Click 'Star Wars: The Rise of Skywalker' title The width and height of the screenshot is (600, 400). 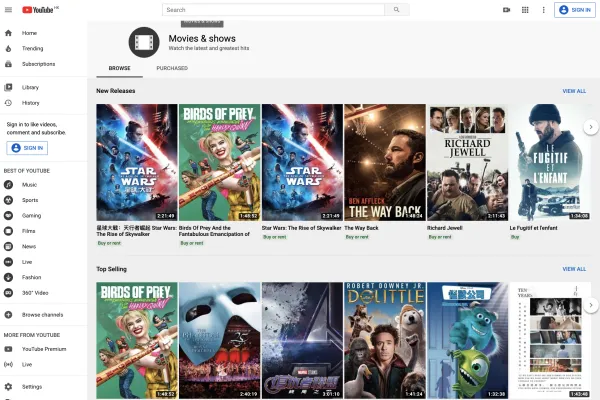(302, 228)
